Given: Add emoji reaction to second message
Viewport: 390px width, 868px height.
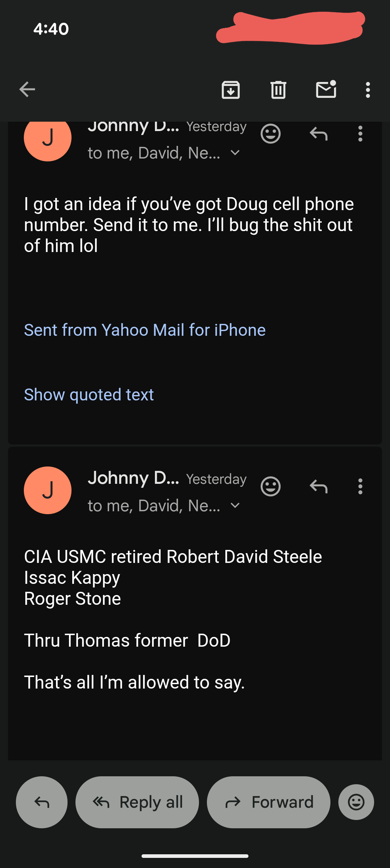Looking at the screenshot, I should click(x=270, y=486).
